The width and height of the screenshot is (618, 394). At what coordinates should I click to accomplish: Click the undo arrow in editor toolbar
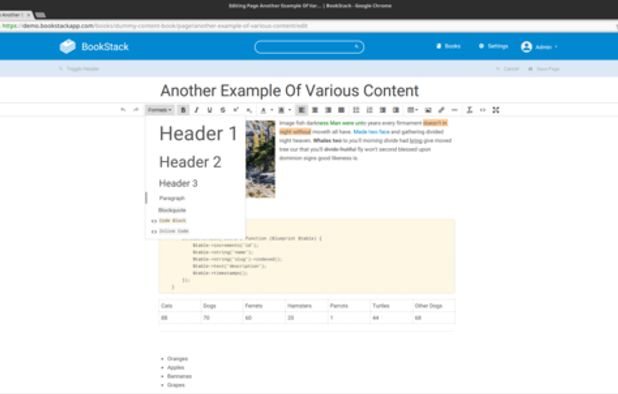pyautogui.click(x=123, y=110)
